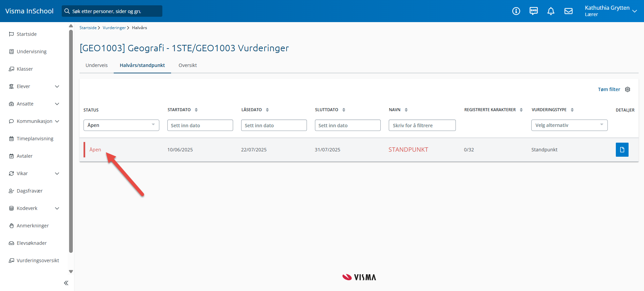Screen dimensions: 644x291
Task: Expand the Ansatte submenu chevron
Action: pos(57,104)
